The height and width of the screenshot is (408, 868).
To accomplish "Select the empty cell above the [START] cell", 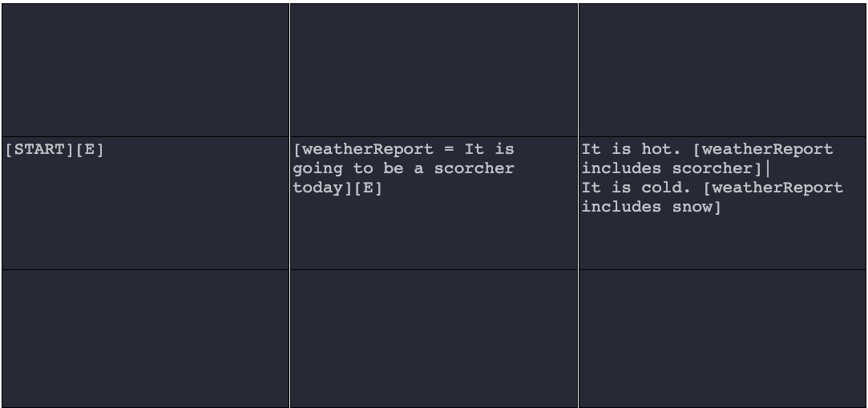I will 146,71.
